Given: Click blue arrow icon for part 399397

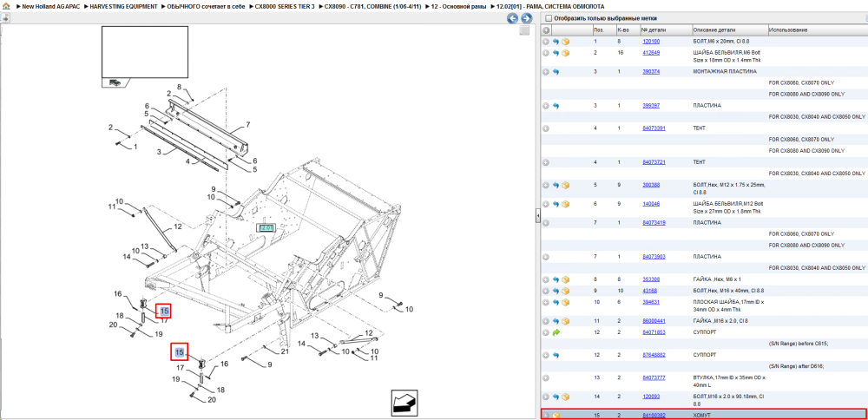Looking at the screenshot, I should click(556, 106).
